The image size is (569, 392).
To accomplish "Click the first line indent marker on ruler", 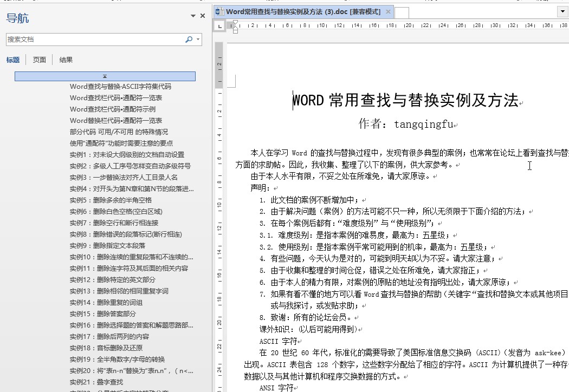I will tap(235, 23).
